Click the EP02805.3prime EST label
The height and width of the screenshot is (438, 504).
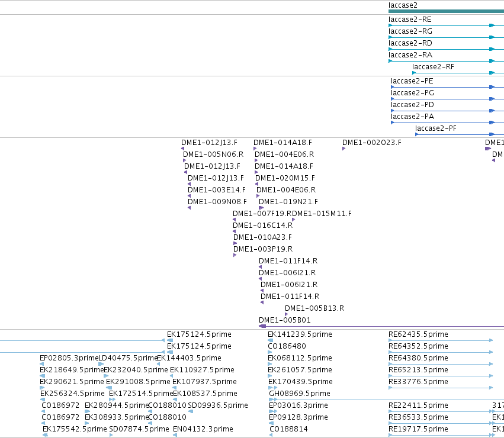tap(69, 358)
